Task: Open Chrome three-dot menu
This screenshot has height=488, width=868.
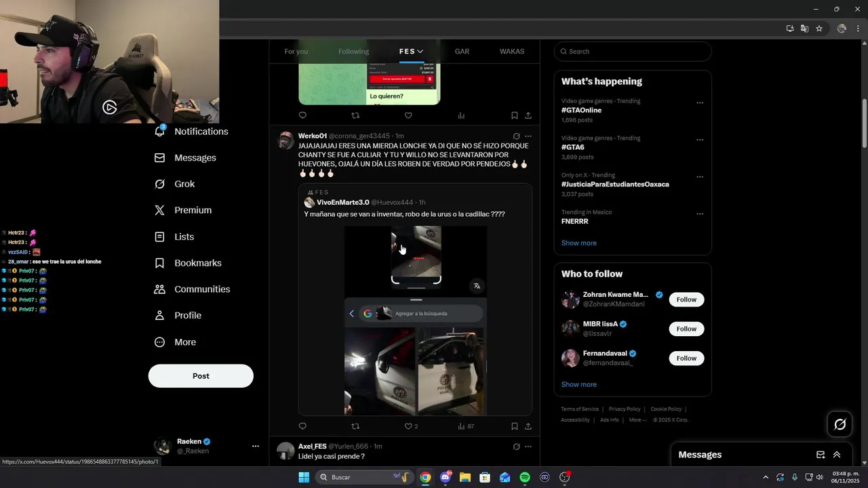Action: 857,28
